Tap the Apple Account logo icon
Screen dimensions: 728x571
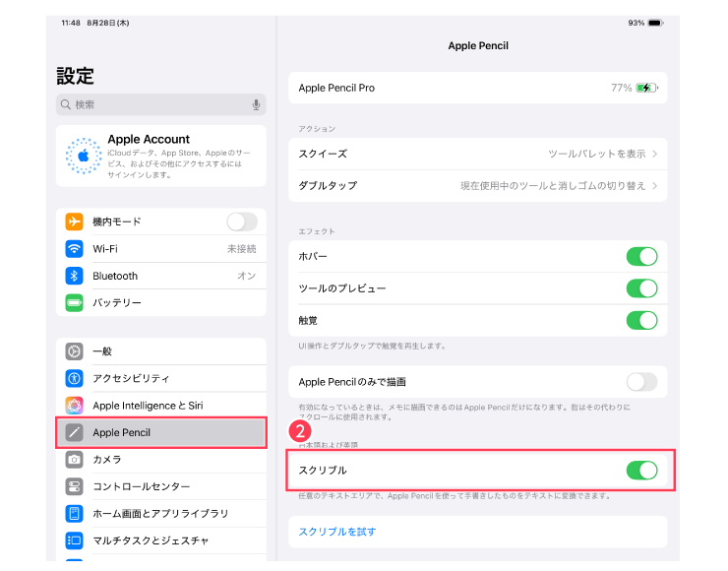pos(84,156)
